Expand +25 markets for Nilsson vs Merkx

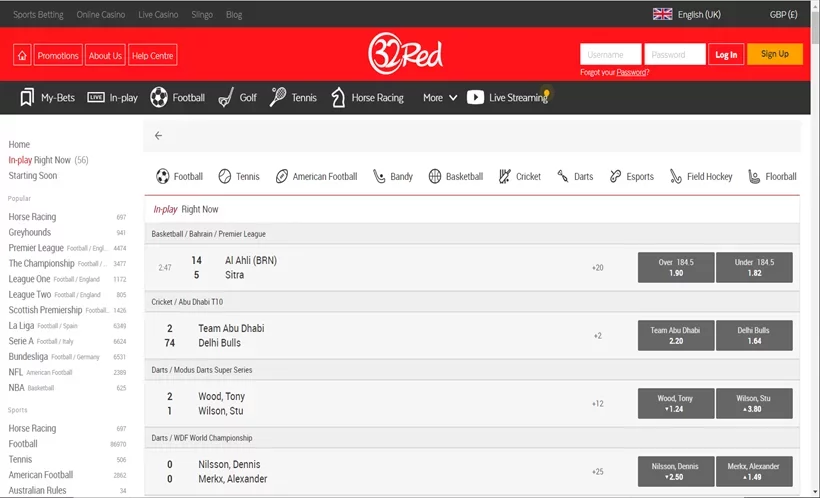[x=598, y=471]
